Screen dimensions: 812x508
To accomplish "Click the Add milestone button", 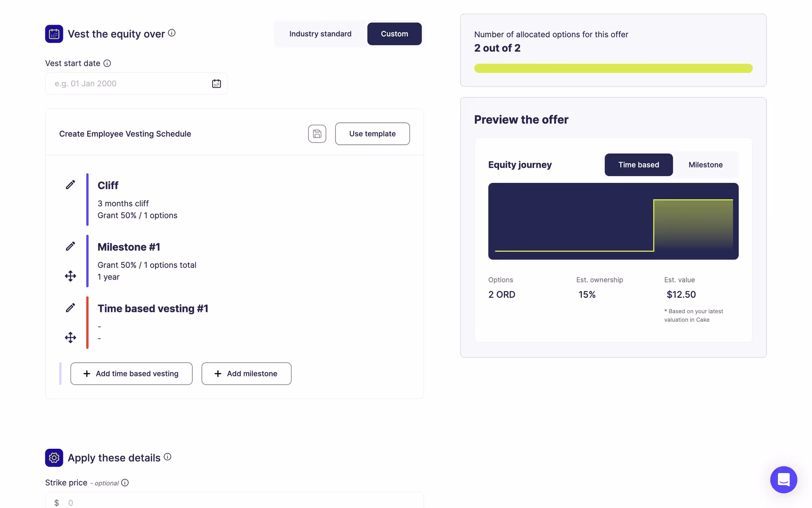I will point(246,373).
